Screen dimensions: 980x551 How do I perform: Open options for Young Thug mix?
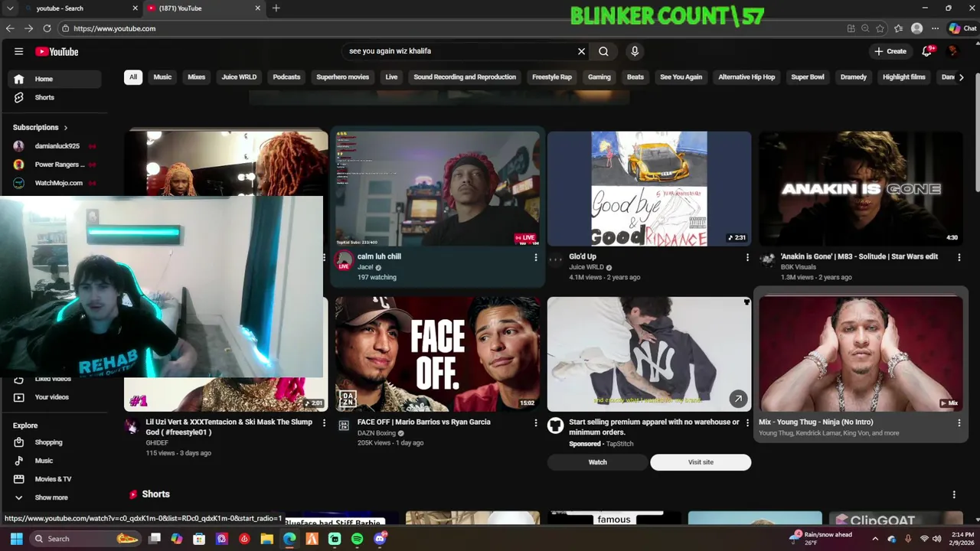(959, 422)
